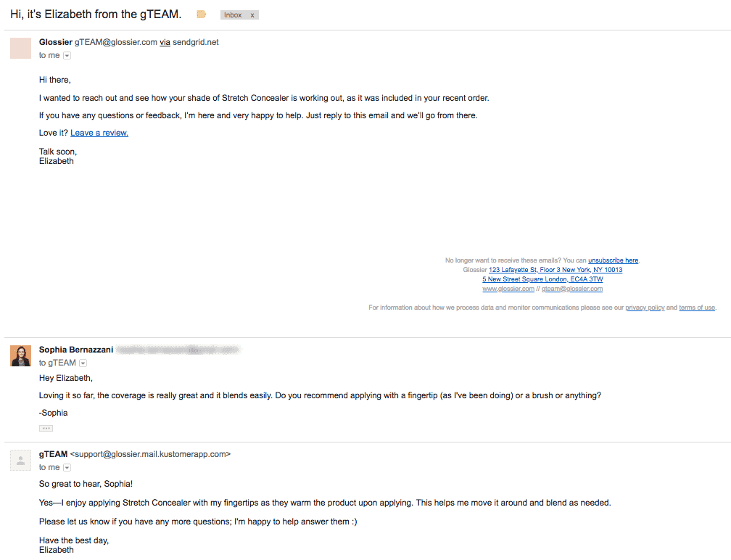Image resolution: width=731 pixels, height=560 pixels.
Task: Click the "unsubscribe here" link
Action: tap(614, 260)
